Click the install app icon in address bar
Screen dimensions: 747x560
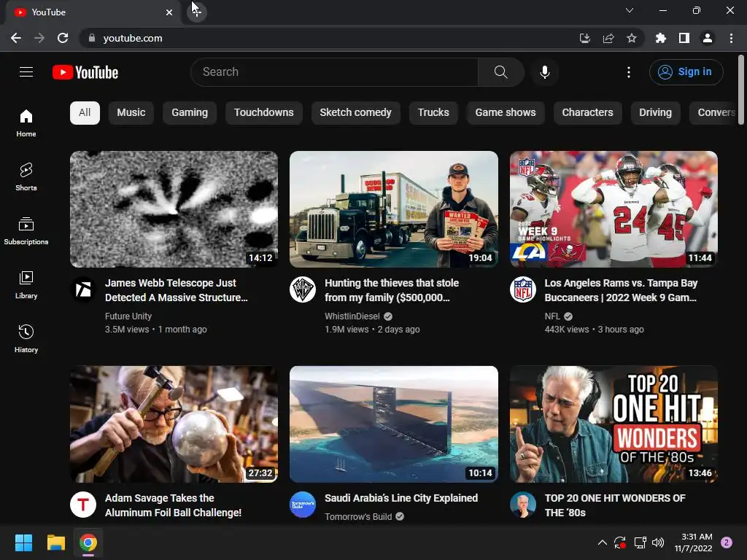click(x=584, y=38)
